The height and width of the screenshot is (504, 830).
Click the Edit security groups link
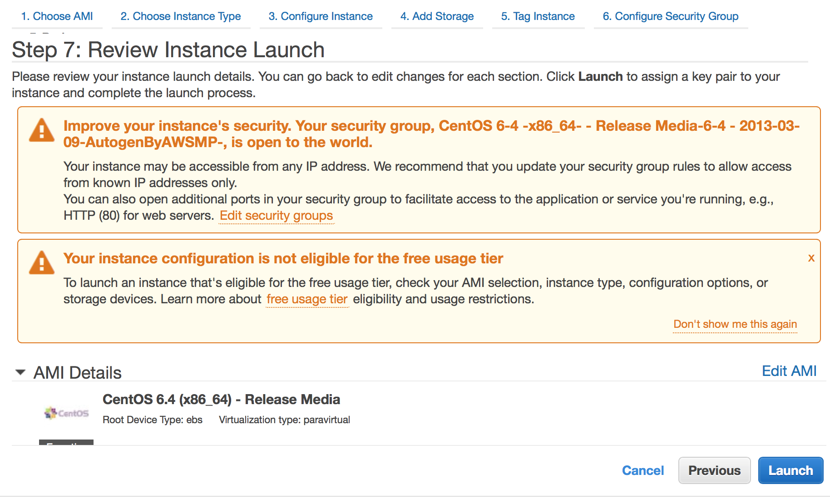click(x=276, y=216)
